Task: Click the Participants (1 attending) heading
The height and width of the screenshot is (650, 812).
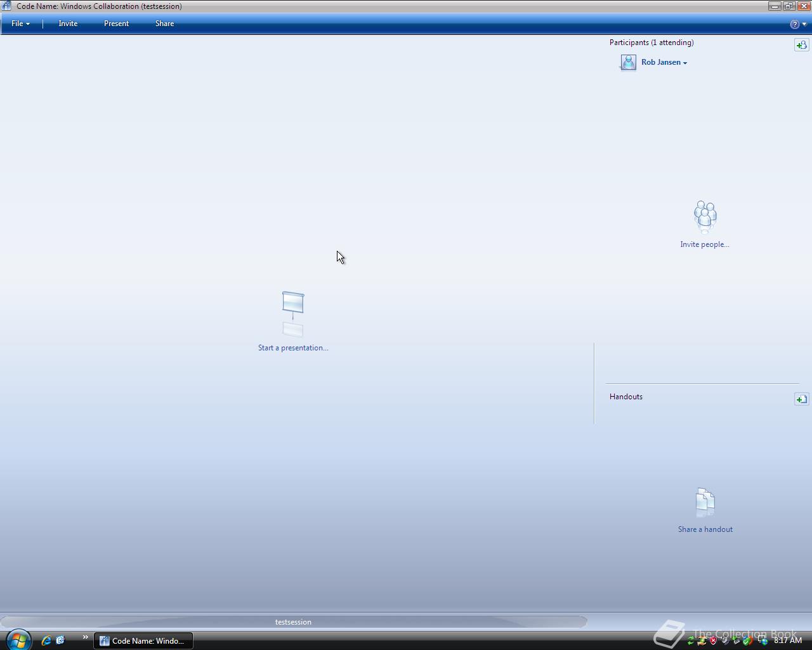Action: click(652, 43)
